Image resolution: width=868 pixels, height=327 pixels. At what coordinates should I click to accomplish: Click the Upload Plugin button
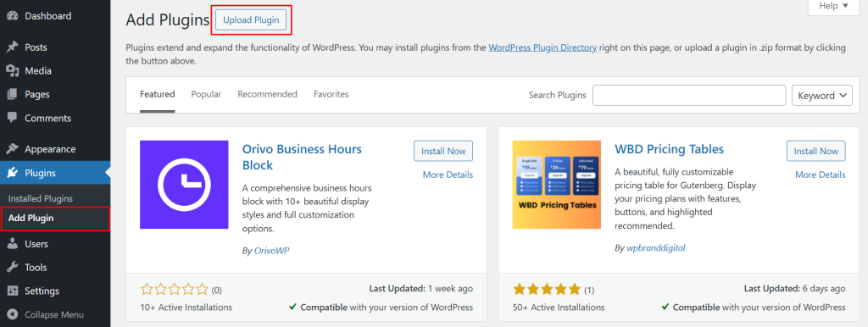[251, 20]
